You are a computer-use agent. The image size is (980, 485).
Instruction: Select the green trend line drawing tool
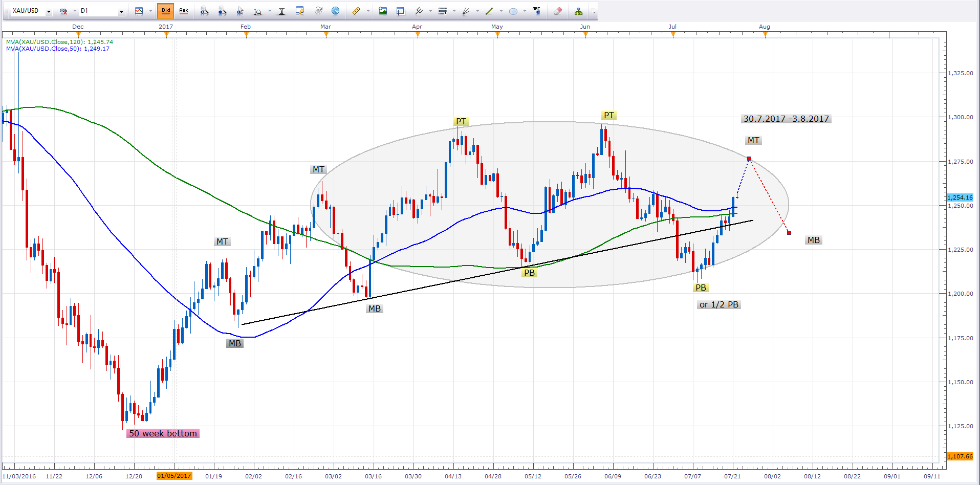pyautogui.click(x=489, y=11)
